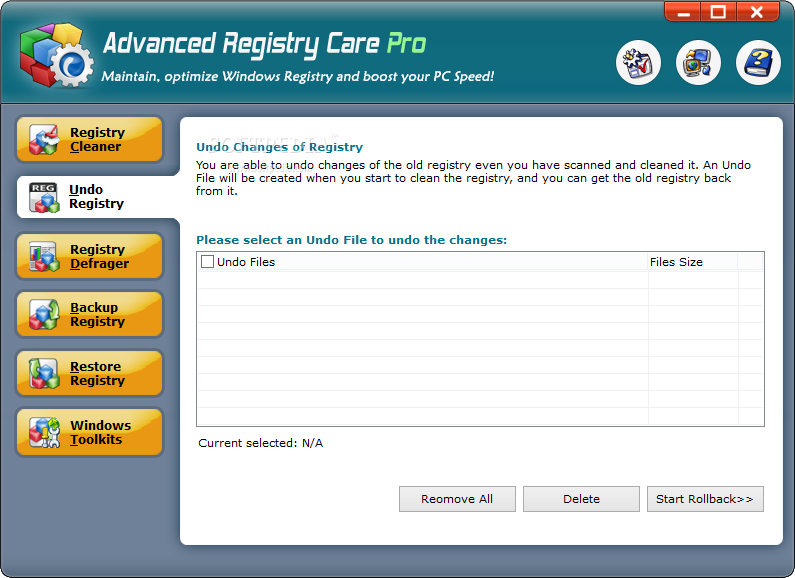Click the Restore Registry arrow icon
This screenshot has height=578, width=795.
coord(44,373)
